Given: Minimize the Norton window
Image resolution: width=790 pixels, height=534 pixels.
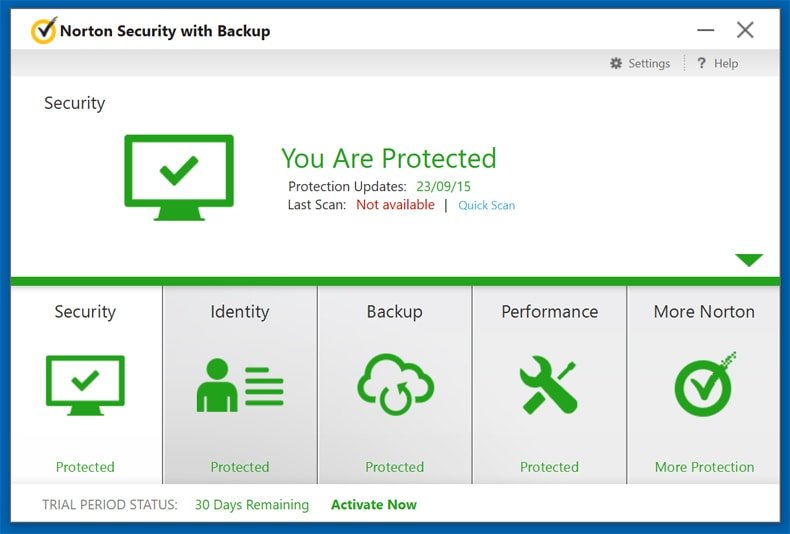Looking at the screenshot, I should click(x=706, y=30).
